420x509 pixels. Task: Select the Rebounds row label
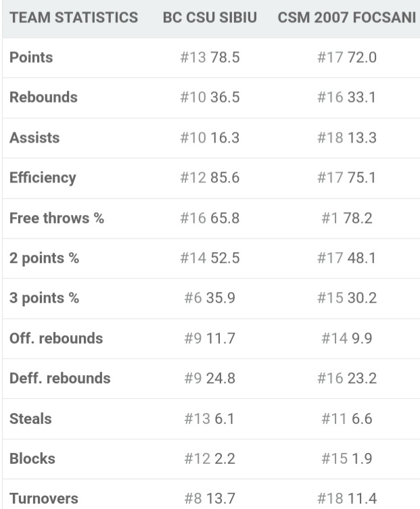(x=43, y=97)
